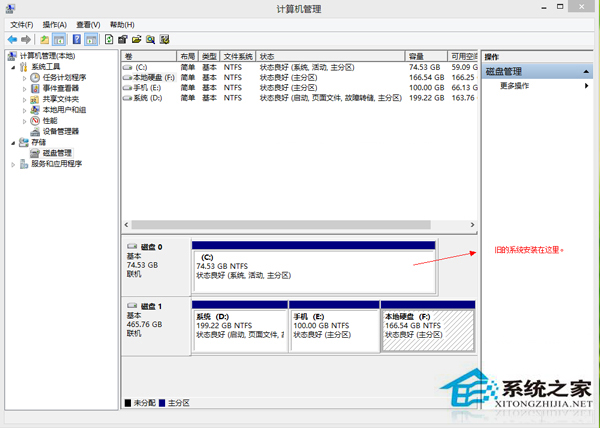Click the last toolbar settings icon
The image size is (600, 428).
165,39
